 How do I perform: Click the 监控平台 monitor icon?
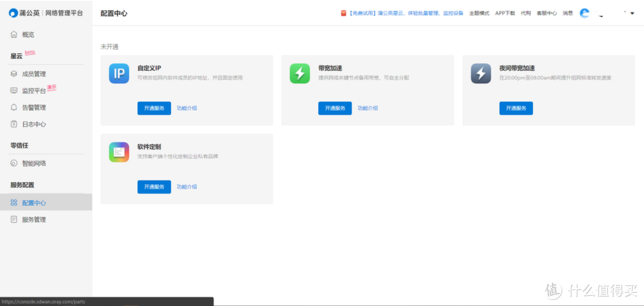14,90
